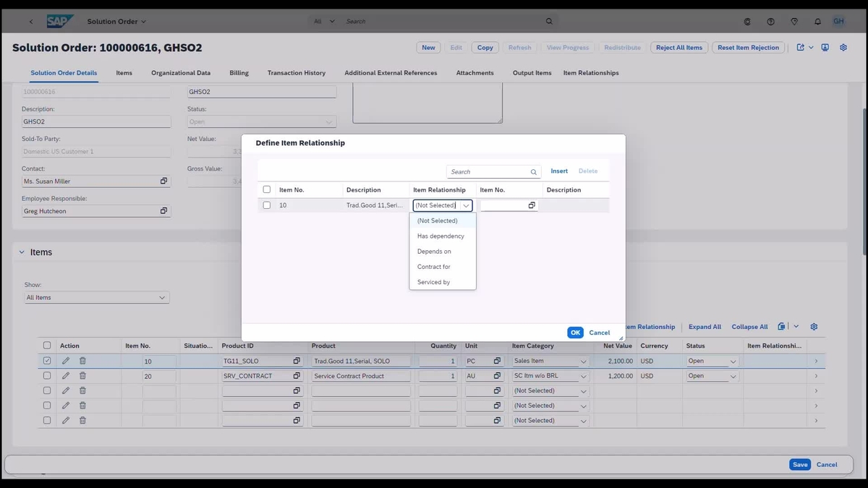
Task: Edit item 10 using its pencil icon
Action: 65,360
